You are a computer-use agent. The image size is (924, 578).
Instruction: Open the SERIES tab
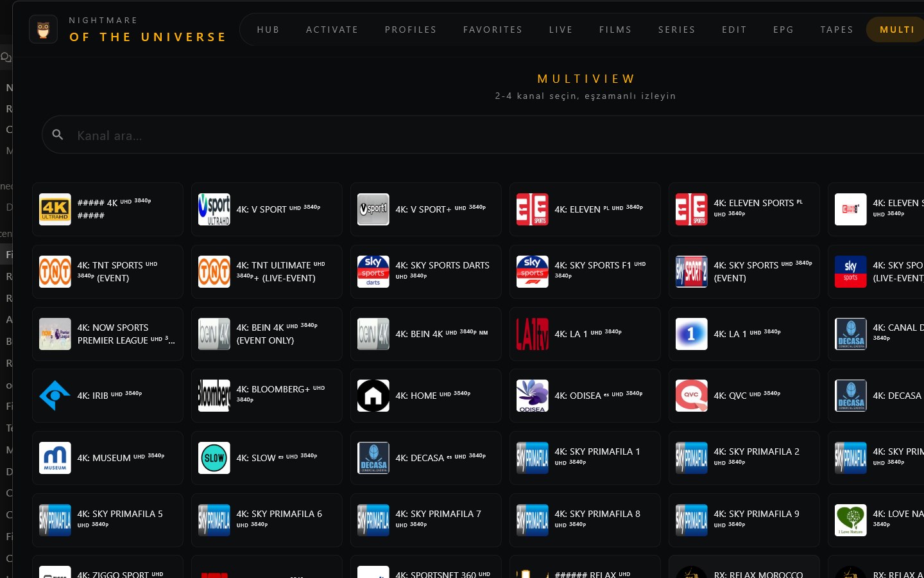coord(677,30)
